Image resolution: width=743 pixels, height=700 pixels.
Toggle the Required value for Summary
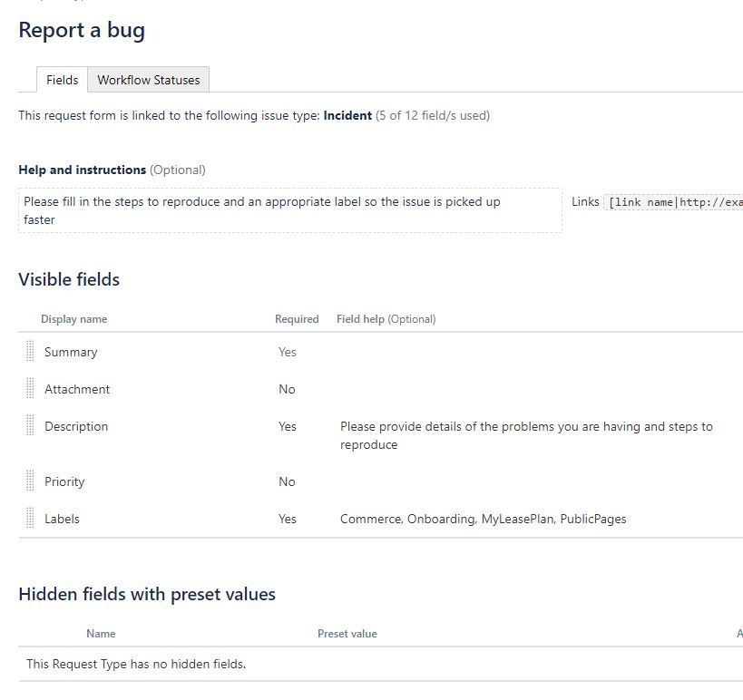tap(288, 352)
